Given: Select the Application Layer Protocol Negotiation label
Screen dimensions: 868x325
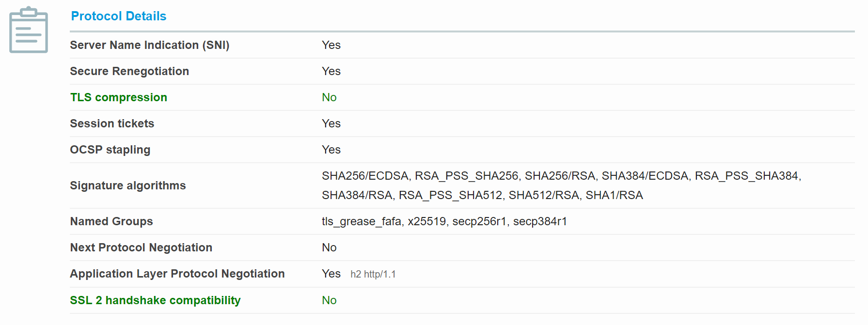Looking at the screenshot, I should pyautogui.click(x=177, y=274).
